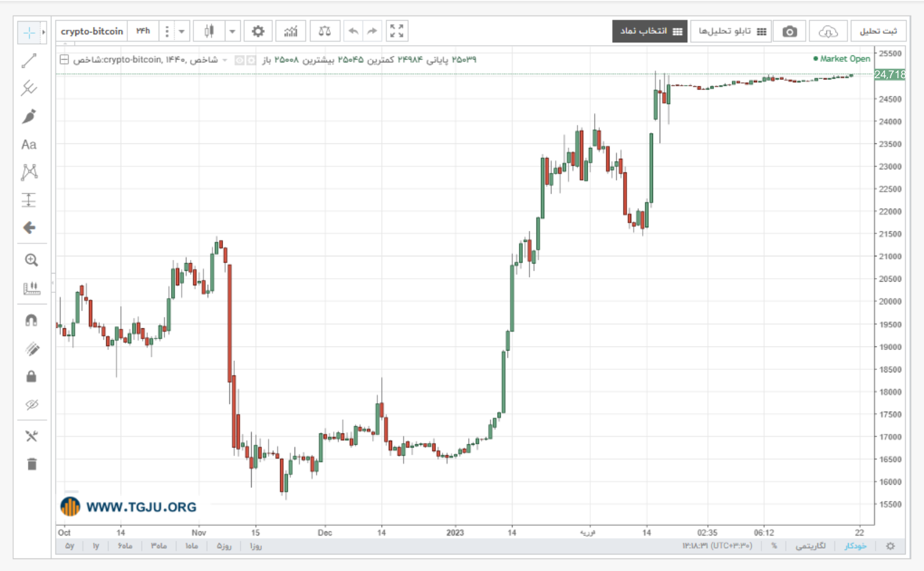Click the crypto-bitcoin symbol field
The width and height of the screenshot is (924, 571).
(x=92, y=31)
